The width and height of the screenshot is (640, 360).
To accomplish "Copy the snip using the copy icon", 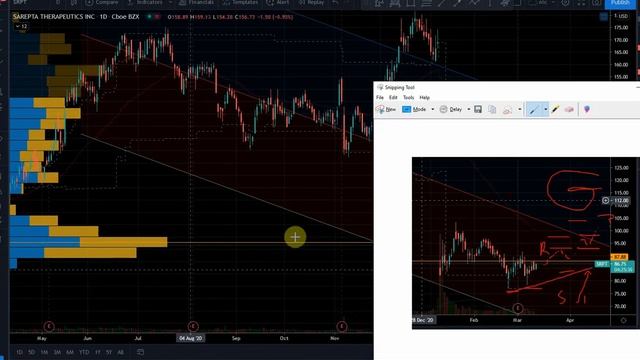I will pos(492,109).
